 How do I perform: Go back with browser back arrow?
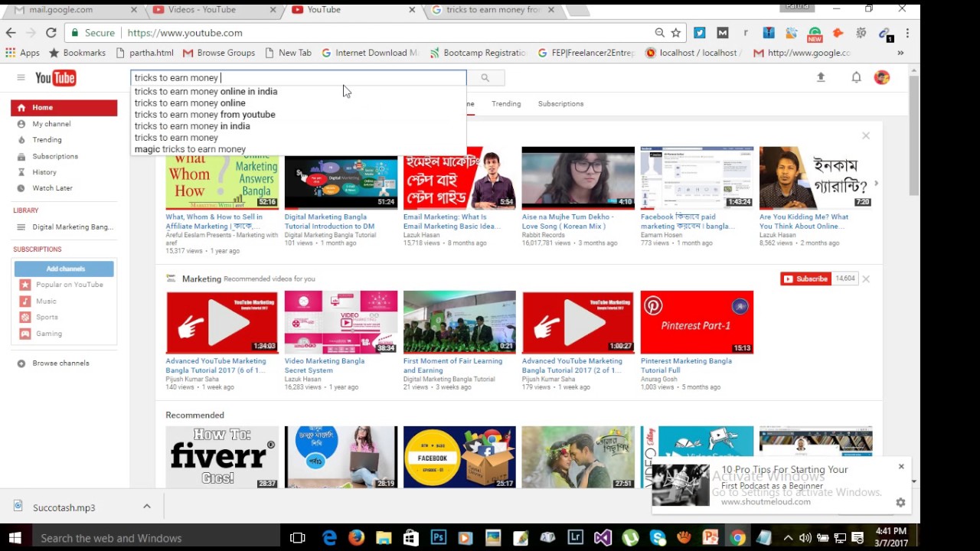click(x=11, y=33)
